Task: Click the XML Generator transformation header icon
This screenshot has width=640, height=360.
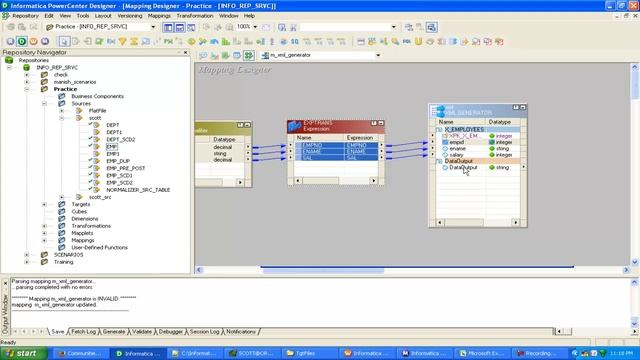Action: (x=439, y=110)
